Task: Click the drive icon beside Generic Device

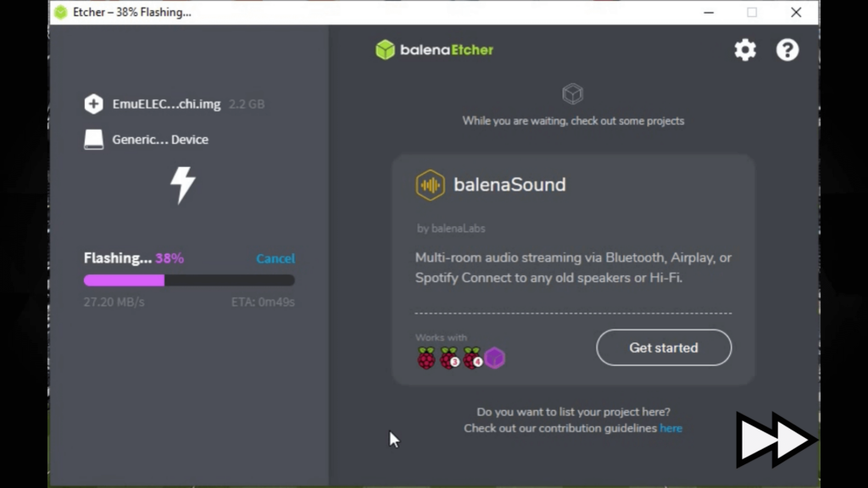Action: 93,140
